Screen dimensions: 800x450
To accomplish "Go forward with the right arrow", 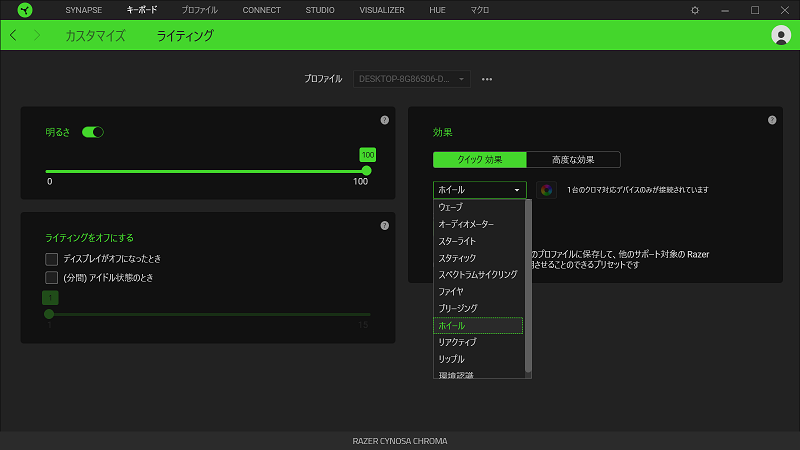I will click(37, 35).
